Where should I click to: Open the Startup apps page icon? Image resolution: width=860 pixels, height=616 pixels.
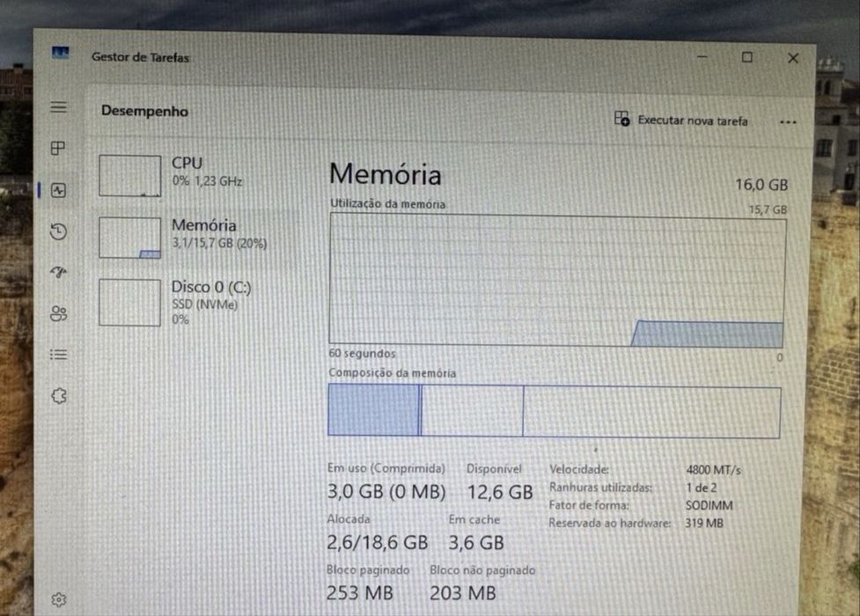point(58,272)
